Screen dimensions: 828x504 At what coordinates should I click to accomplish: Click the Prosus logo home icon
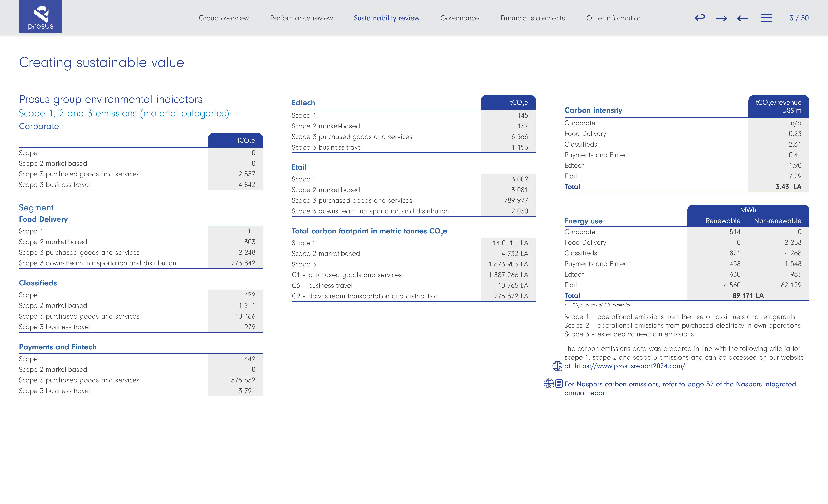tap(40, 17)
